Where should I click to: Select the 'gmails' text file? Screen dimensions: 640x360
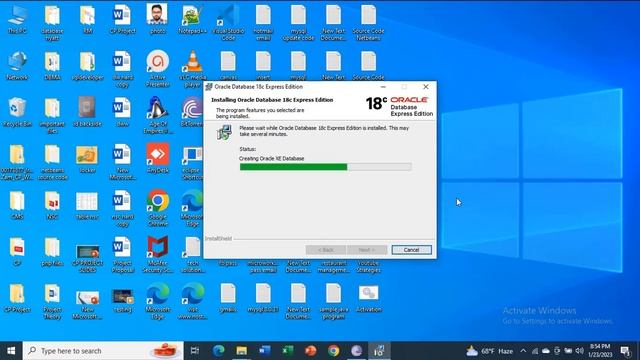tap(228, 298)
